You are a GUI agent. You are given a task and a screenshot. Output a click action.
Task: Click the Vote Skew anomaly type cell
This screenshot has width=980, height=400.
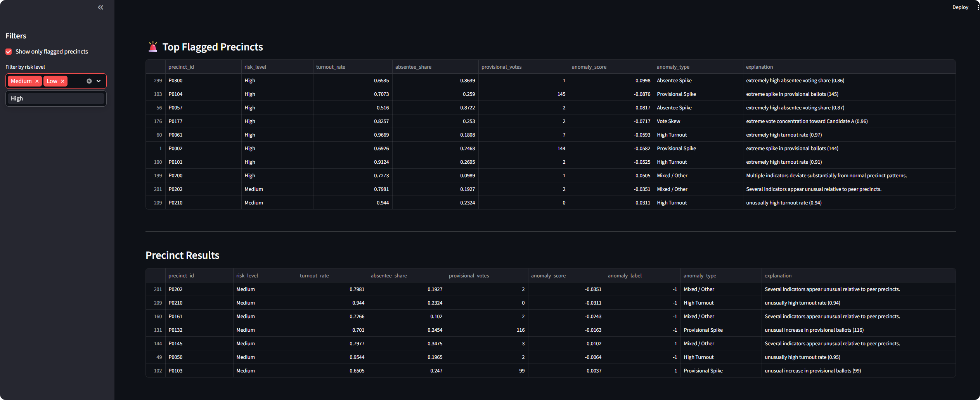[x=698, y=121]
